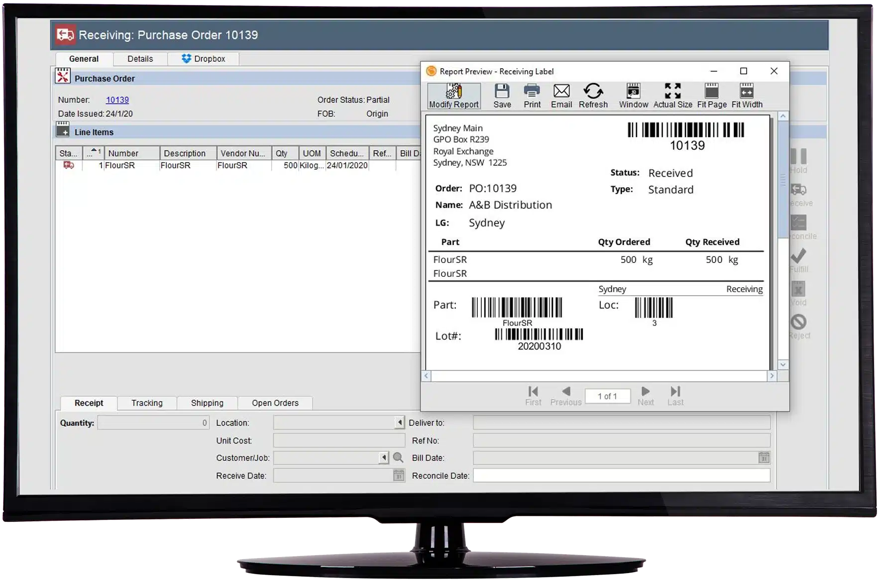Image resolution: width=882 pixels, height=588 pixels.
Task: Go to Next report page
Action: pos(645,396)
